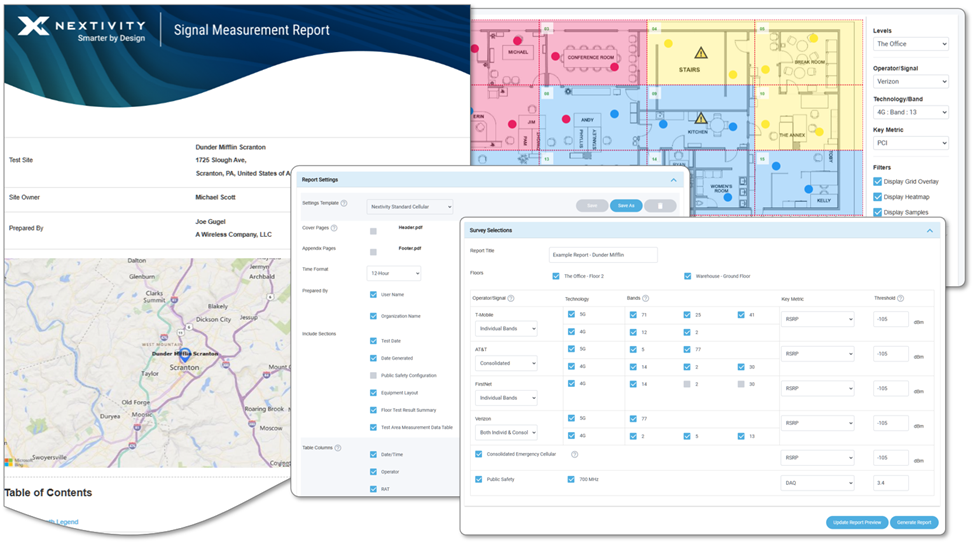Click the Generate Report button
Image resolution: width=975 pixels, height=544 pixels.
tap(914, 522)
